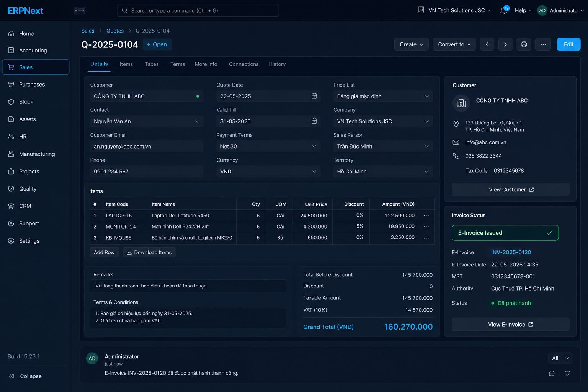Screen dimensions: 588x392
Task: Add a row to the items table
Action: [104, 252]
